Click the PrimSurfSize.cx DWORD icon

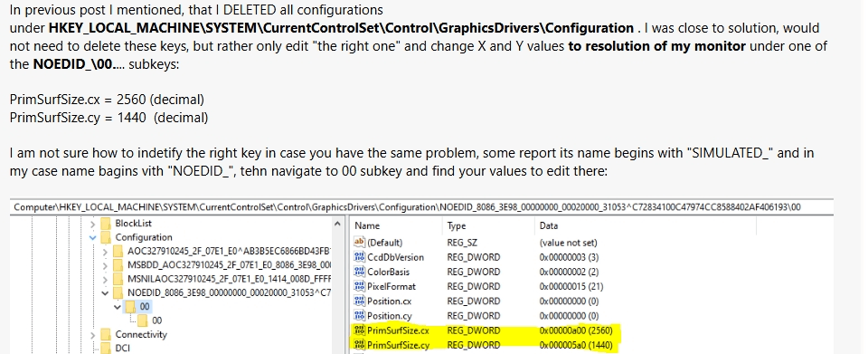click(359, 330)
